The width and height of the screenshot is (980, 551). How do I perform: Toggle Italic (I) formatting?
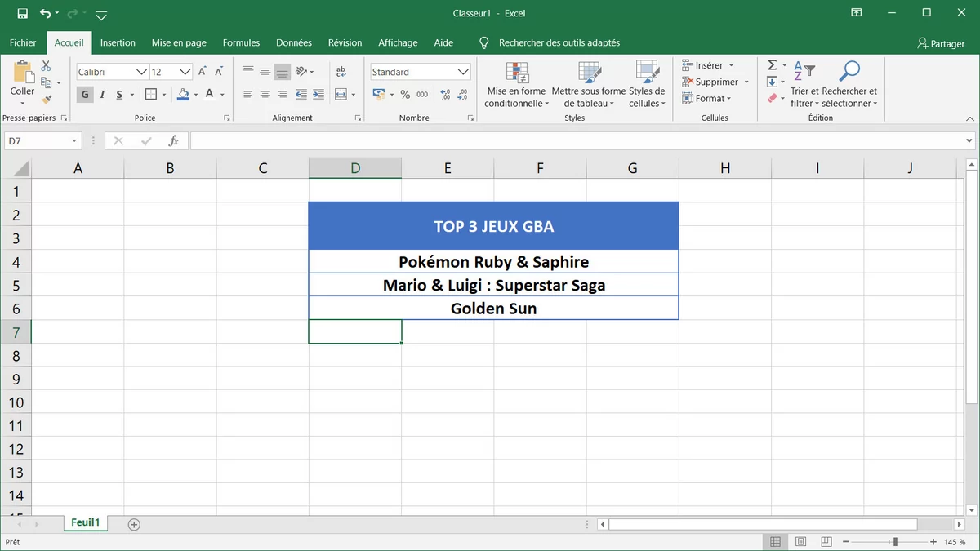tap(102, 95)
